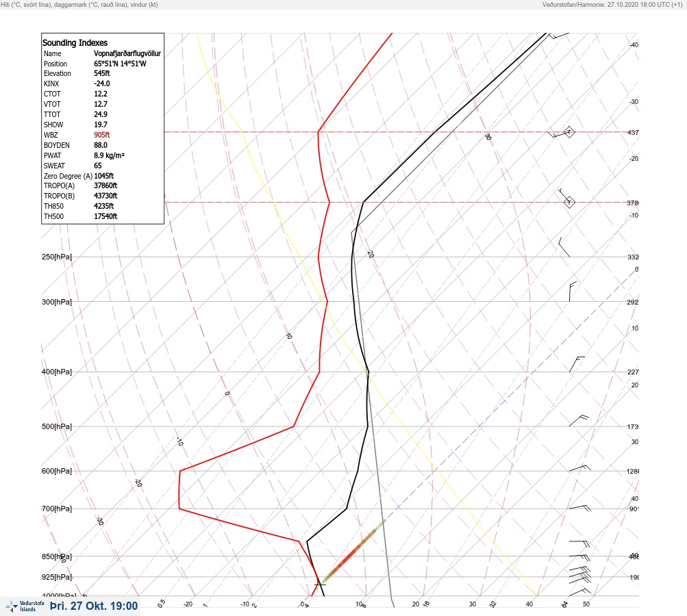Click the wind barb at 250 hPa

(564, 247)
